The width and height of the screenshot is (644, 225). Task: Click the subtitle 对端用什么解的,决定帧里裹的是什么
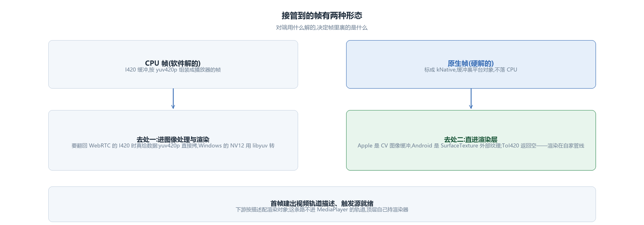point(322,28)
